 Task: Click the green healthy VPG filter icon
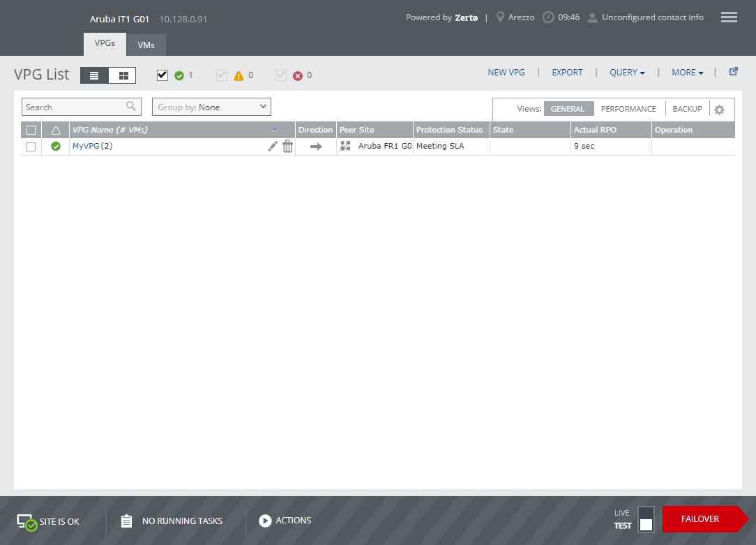(179, 76)
